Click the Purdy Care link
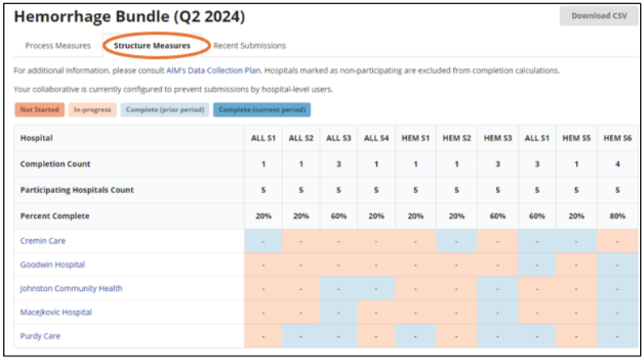This screenshot has width=644, height=362. (x=40, y=336)
